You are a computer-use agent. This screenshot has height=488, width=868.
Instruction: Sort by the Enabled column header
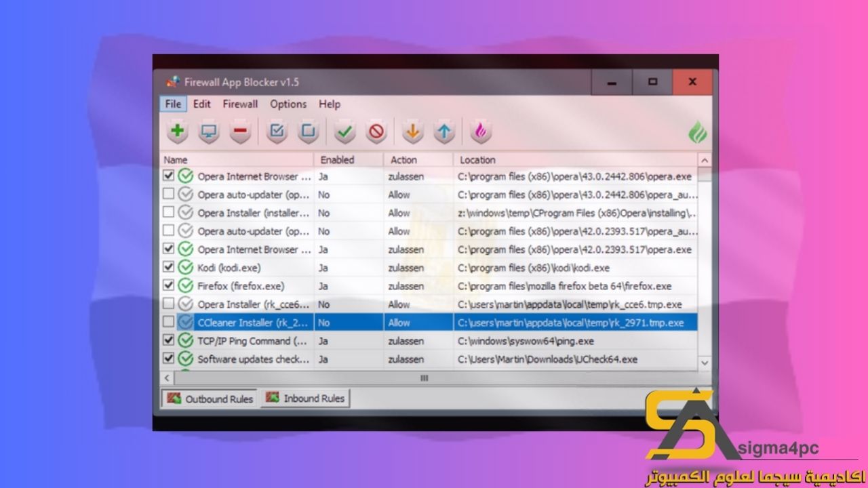[349, 160]
